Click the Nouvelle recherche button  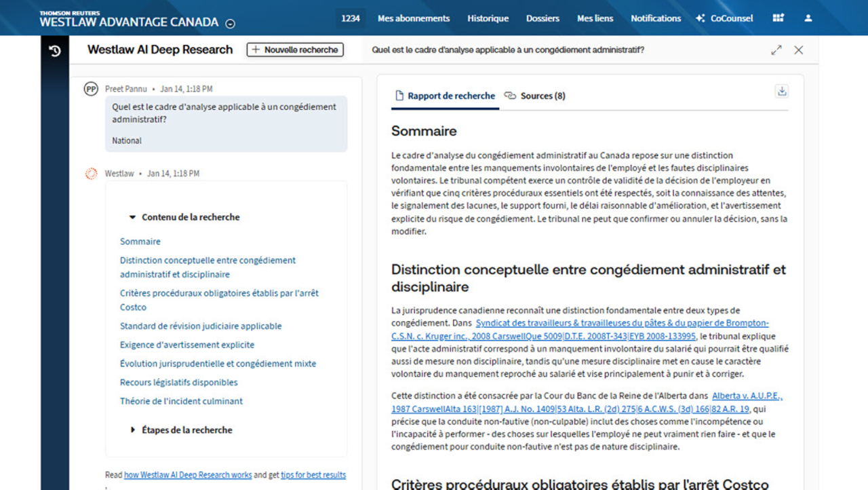tap(295, 50)
